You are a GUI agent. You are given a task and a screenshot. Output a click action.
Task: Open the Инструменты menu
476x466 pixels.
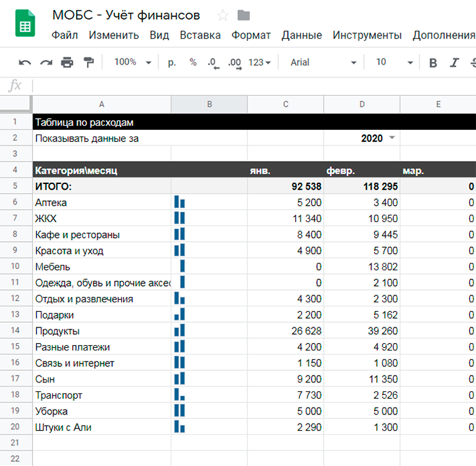(367, 35)
